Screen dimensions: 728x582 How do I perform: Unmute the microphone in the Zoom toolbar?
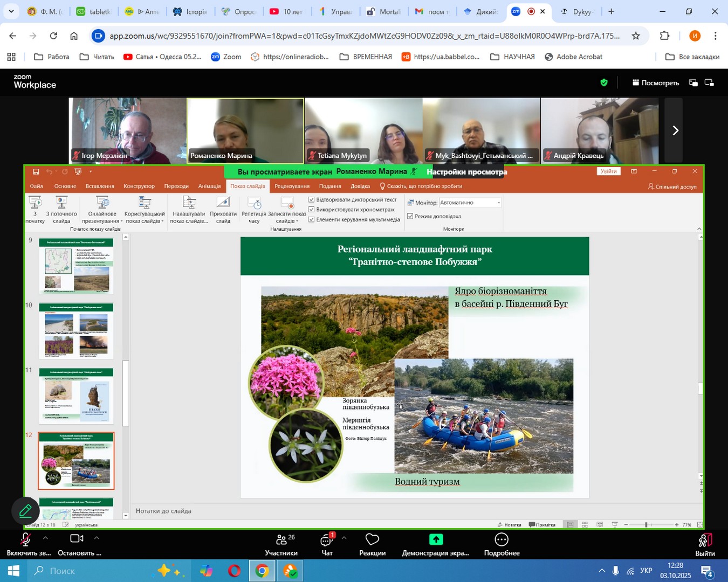[x=25, y=540]
